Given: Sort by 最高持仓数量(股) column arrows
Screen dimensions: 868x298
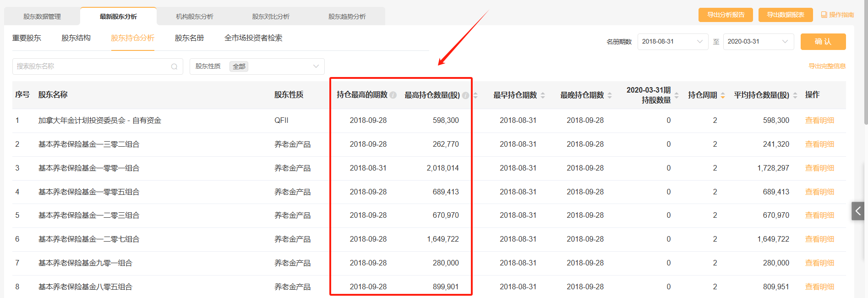Looking at the screenshot, I should pos(475,95).
